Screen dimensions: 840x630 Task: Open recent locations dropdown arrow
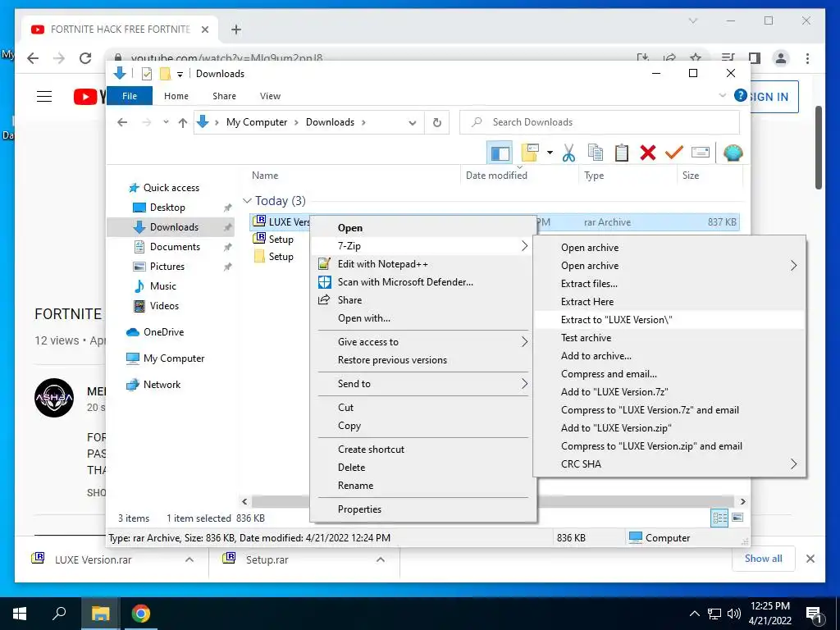tap(166, 123)
